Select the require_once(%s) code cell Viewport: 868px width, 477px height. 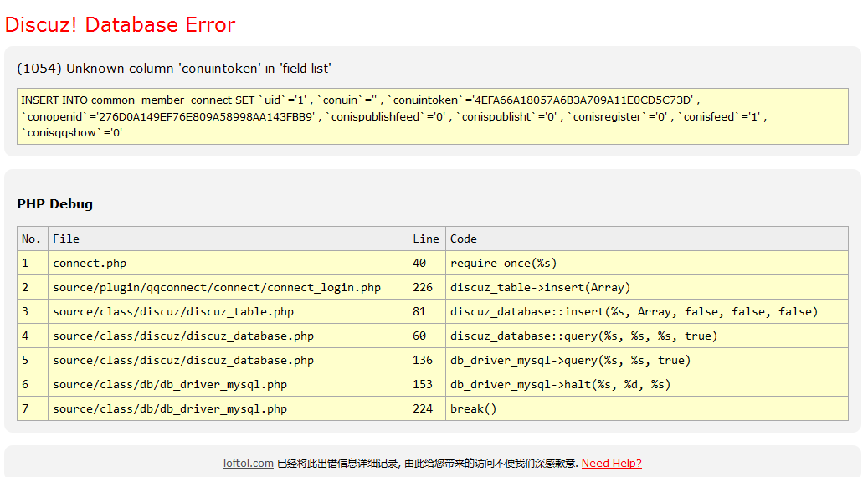(646, 263)
